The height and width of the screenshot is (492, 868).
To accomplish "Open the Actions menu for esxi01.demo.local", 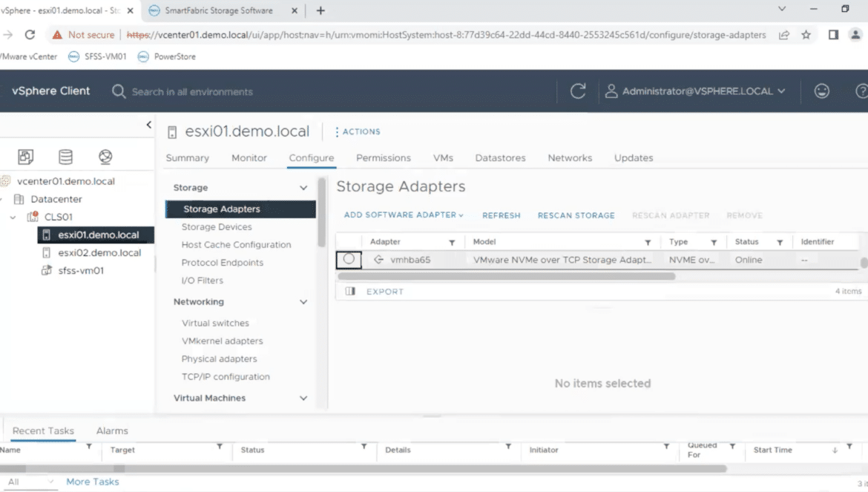I will (x=358, y=131).
